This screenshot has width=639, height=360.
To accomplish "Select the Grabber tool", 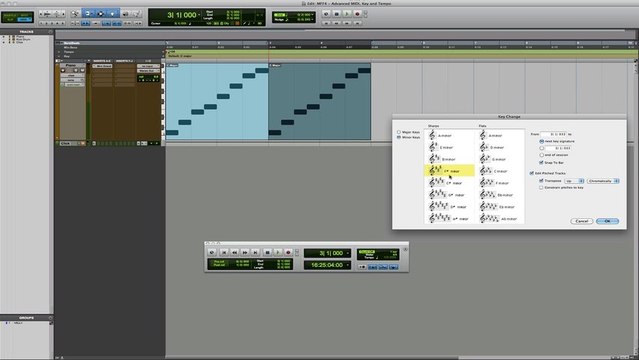I will (113, 14).
